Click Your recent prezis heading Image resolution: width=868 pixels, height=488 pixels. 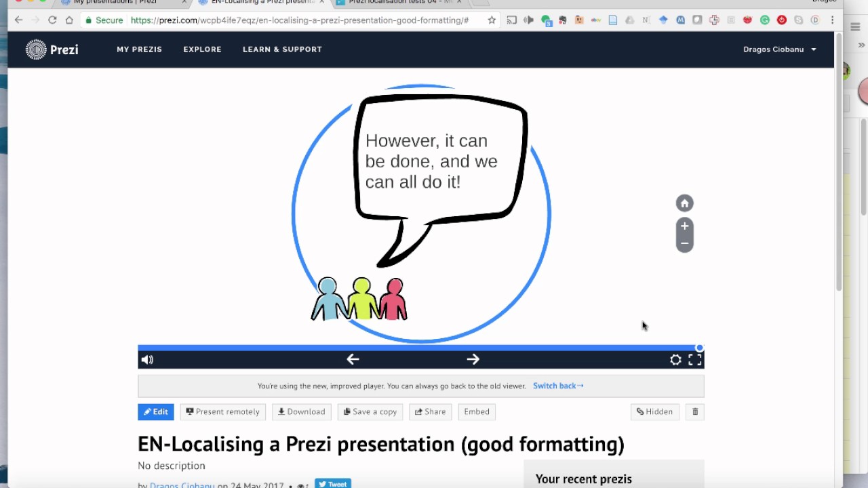click(x=583, y=479)
